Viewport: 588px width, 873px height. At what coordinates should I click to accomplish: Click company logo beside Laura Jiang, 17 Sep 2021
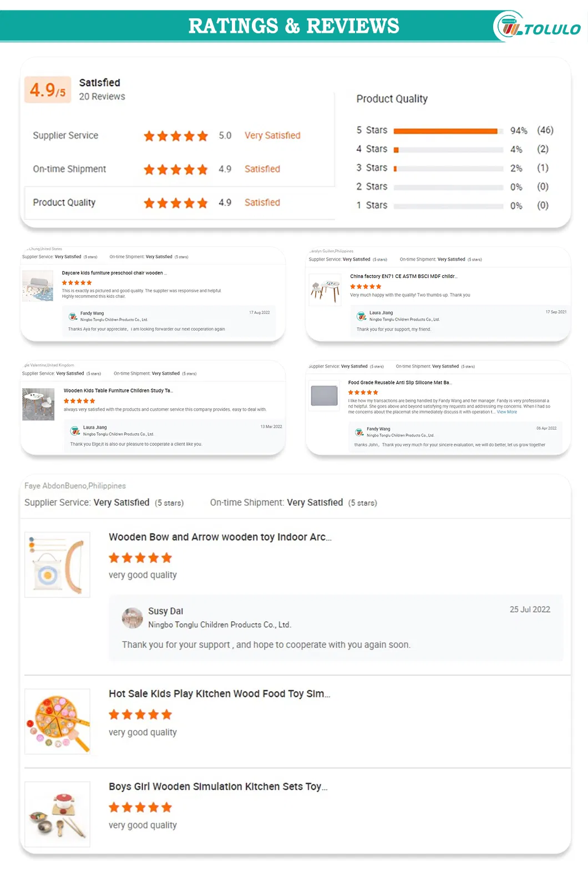point(361,316)
